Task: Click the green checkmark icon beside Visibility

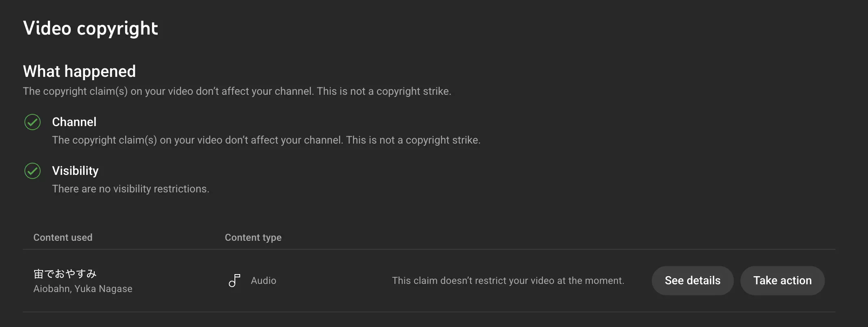Action: coord(33,171)
